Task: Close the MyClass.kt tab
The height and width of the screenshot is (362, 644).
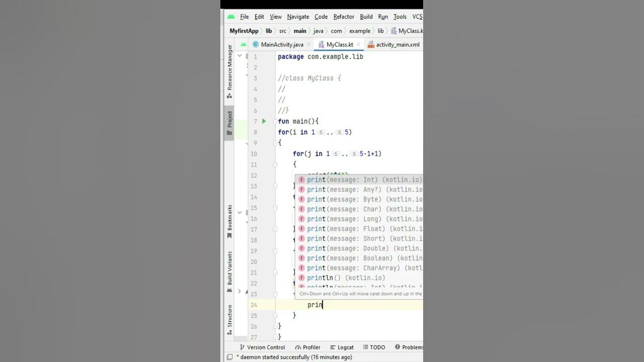Action: click(x=359, y=45)
